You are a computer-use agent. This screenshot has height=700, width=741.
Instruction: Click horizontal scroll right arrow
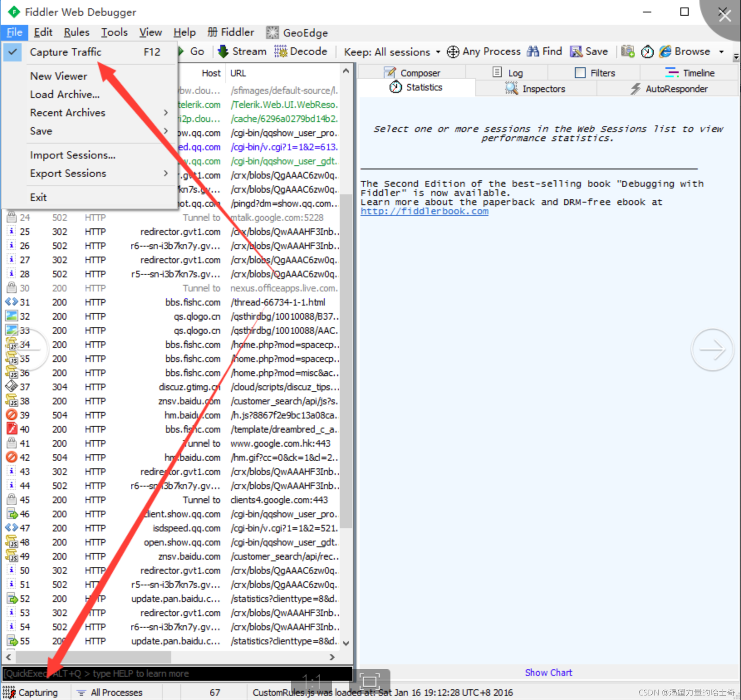[331, 657]
